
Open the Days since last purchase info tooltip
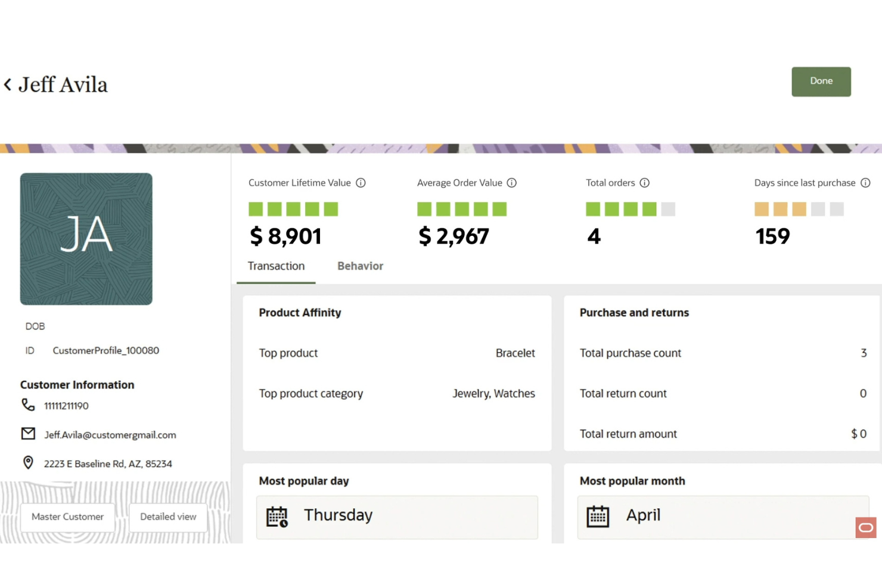tap(866, 183)
